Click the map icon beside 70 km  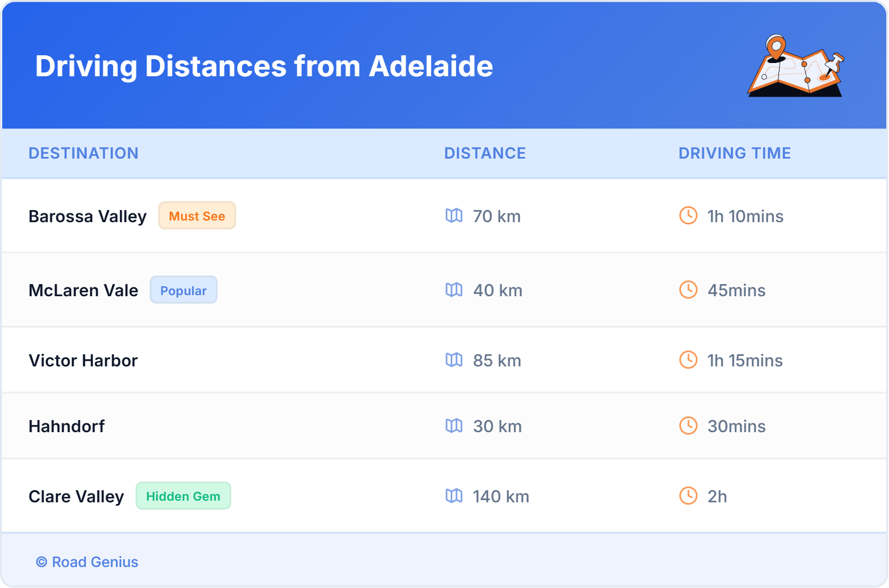click(x=454, y=216)
